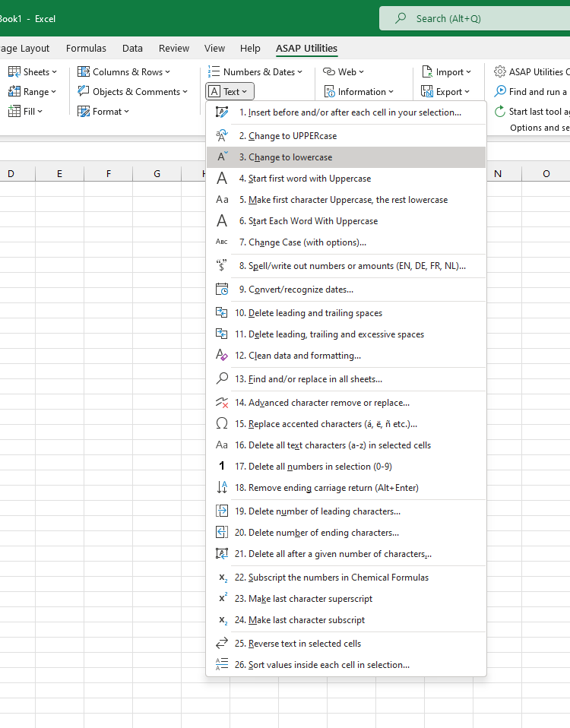
Task: Select the ASAP Utilities tab
Action: tap(306, 49)
